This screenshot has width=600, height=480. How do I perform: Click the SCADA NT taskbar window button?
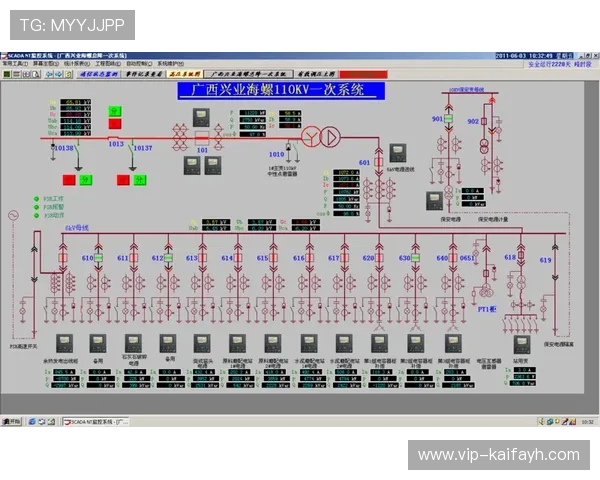point(95,423)
